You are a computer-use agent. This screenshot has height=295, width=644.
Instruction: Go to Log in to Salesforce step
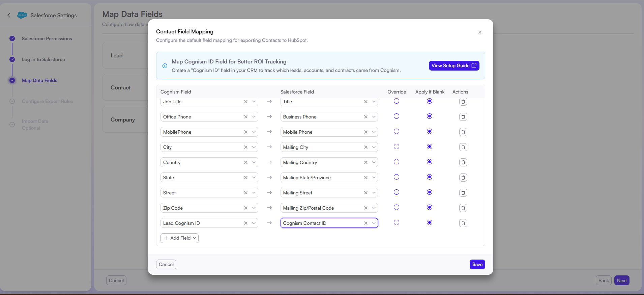point(43,59)
